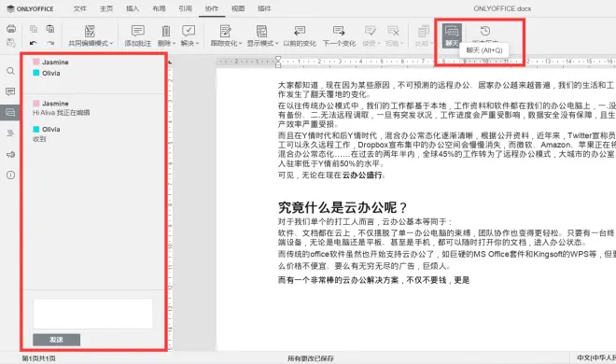Screen dimensions: 616x364
Task: Switch to the 布局 tab
Action: [x=159, y=8]
